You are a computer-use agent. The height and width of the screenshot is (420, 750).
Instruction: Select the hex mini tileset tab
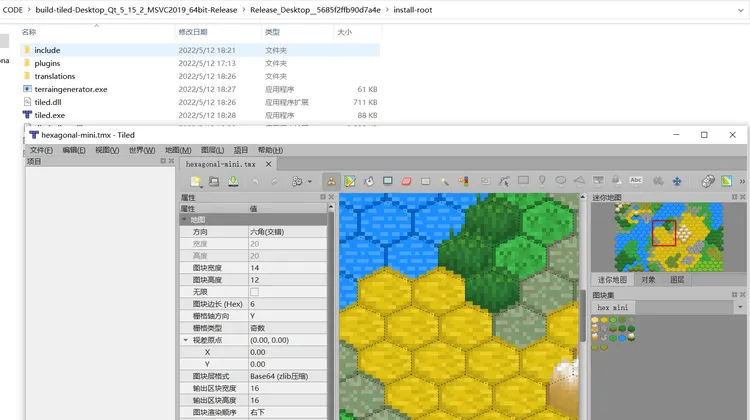pos(613,308)
